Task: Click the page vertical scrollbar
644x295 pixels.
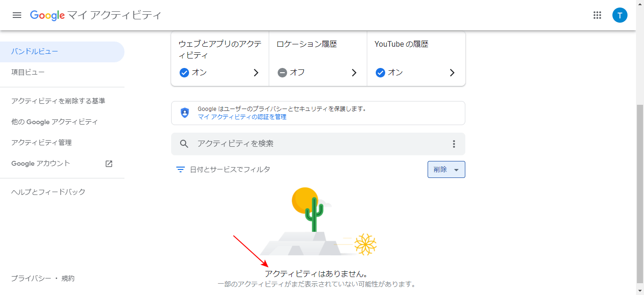Action: click(x=640, y=194)
